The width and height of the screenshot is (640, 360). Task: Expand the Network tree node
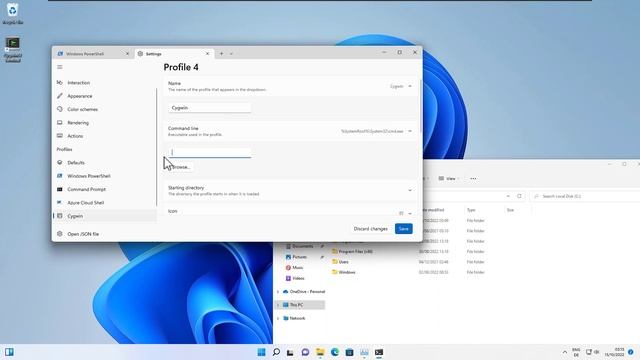click(x=278, y=318)
